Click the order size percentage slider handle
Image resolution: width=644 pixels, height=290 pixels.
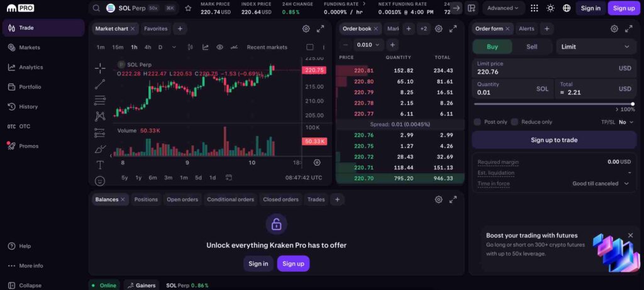coord(633,104)
